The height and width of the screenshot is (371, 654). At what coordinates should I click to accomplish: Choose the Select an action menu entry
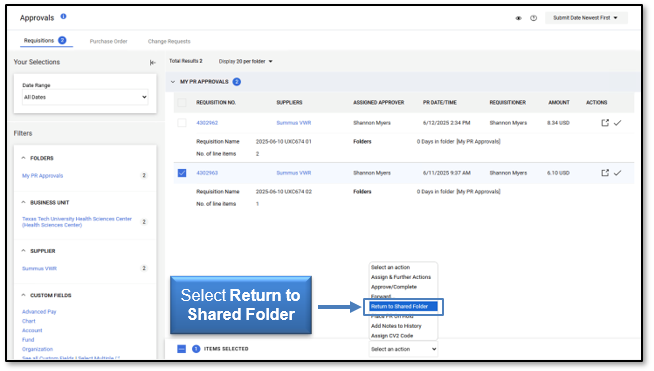click(390, 267)
